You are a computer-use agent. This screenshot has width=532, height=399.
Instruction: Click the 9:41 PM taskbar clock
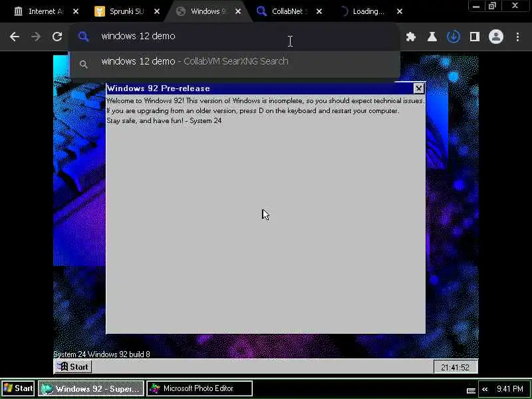pyautogui.click(x=510, y=389)
